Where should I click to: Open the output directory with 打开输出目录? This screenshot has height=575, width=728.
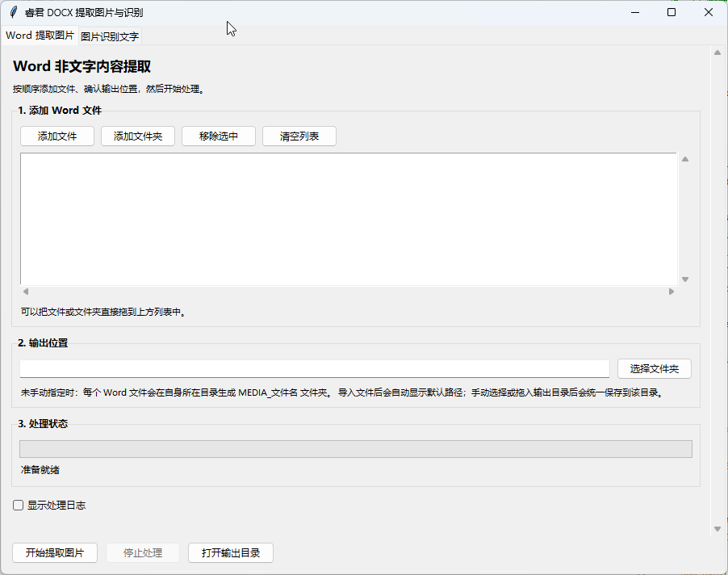click(231, 552)
